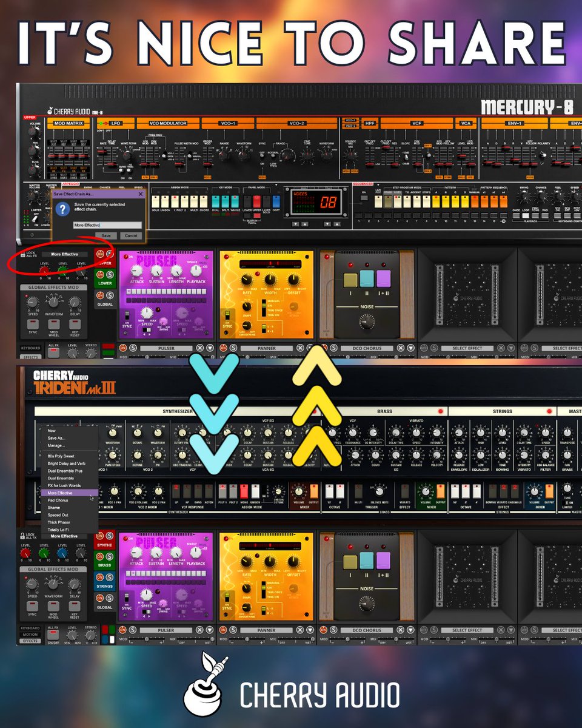Viewport: 582px width, 728px height.
Task: Toggle LOWER layer effects ON in Mercury-8
Action: (x=100, y=274)
